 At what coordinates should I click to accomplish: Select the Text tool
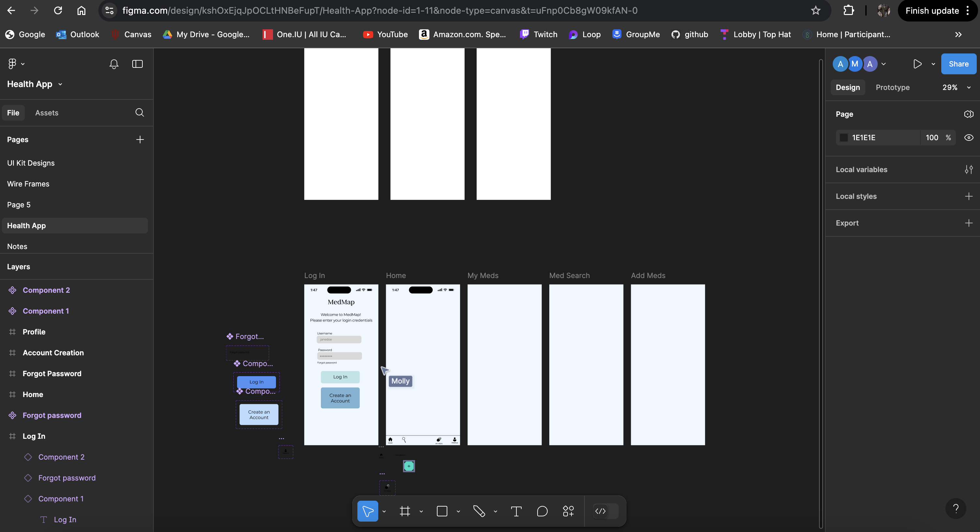point(516,511)
